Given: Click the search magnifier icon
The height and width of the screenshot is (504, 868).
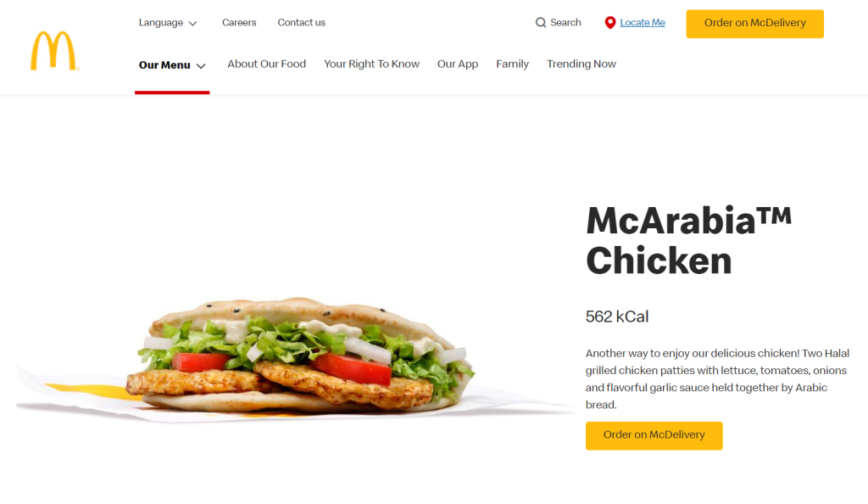Looking at the screenshot, I should [541, 23].
